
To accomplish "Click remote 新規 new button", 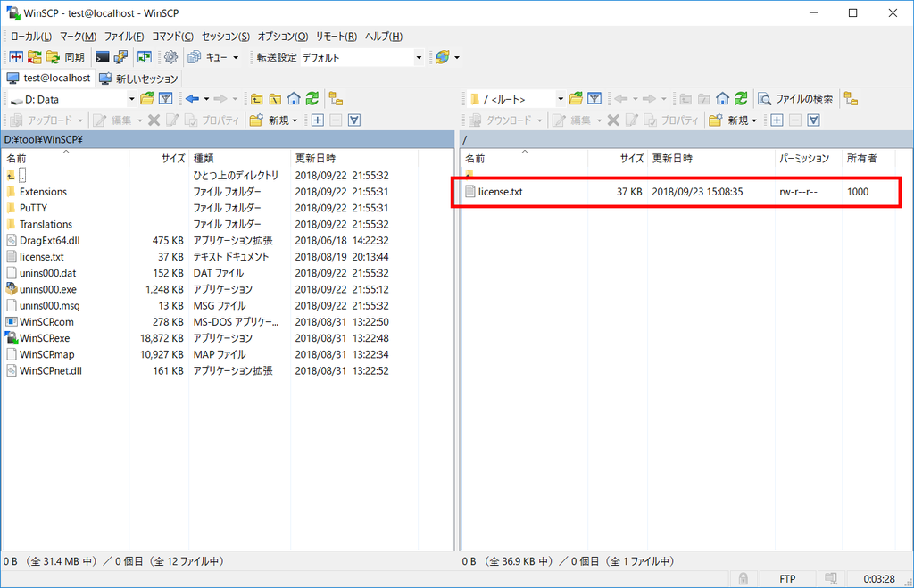I will tap(733, 120).
